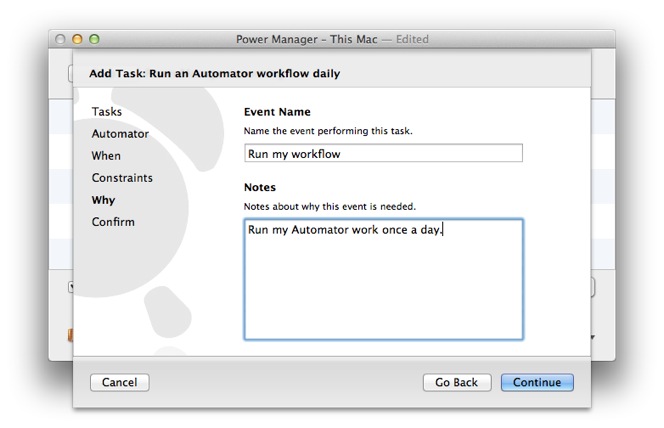664x428 pixels.
Task: Click 'Notes about why this event is needed.'
Action: 329,206
